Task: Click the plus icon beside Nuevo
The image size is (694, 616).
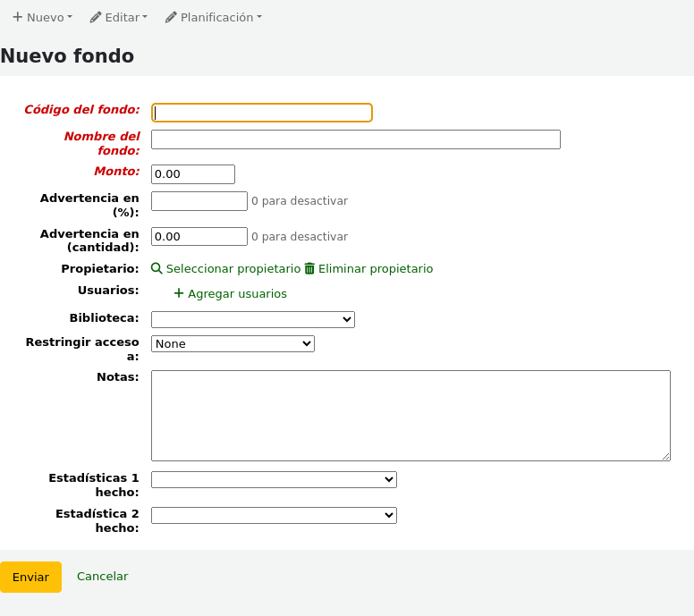Action: (17, 17)
